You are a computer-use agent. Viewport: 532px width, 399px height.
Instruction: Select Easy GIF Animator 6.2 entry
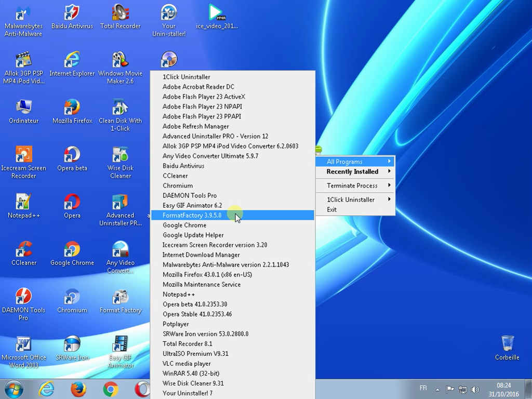click(233, 205)
